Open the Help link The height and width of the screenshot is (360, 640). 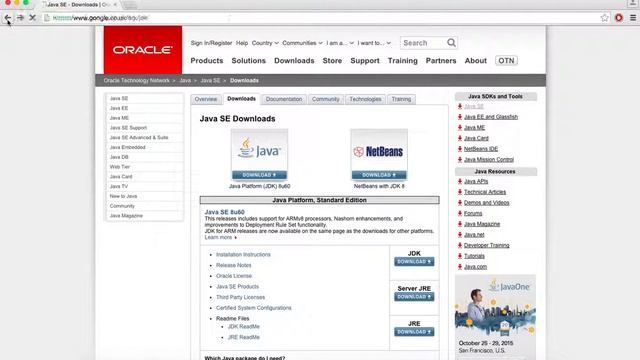coord(242,43)
